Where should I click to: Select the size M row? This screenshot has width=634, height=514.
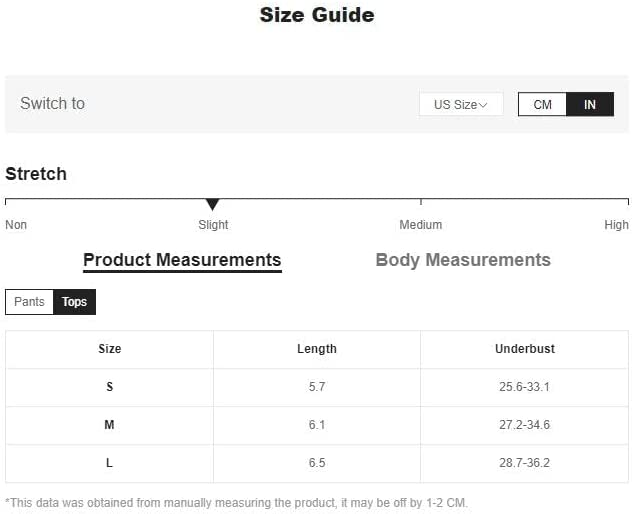(317, 425)
